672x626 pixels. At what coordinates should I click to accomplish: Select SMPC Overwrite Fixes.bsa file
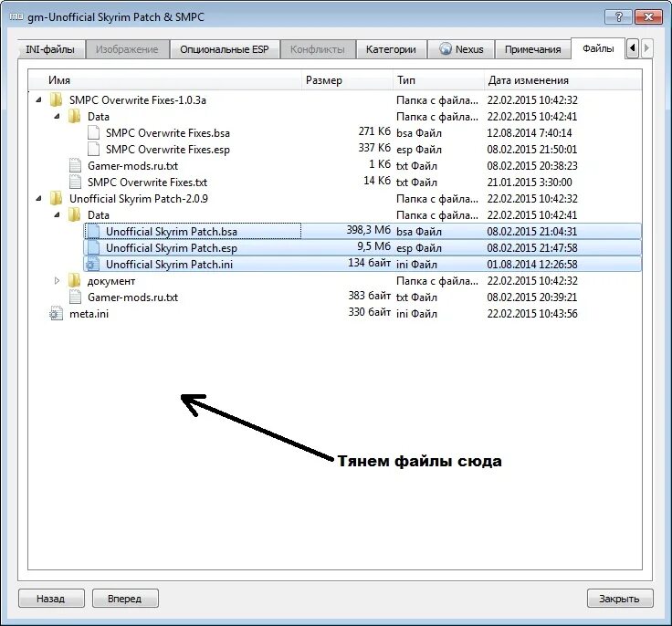click(x=168, y=133)
